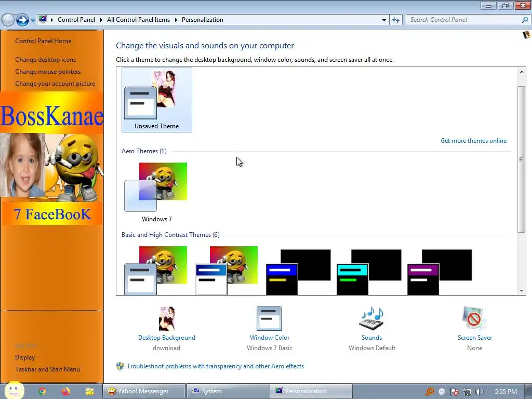Screen dimensions: 532x399
Task: Click the Window Color icon
Action: 269,318
